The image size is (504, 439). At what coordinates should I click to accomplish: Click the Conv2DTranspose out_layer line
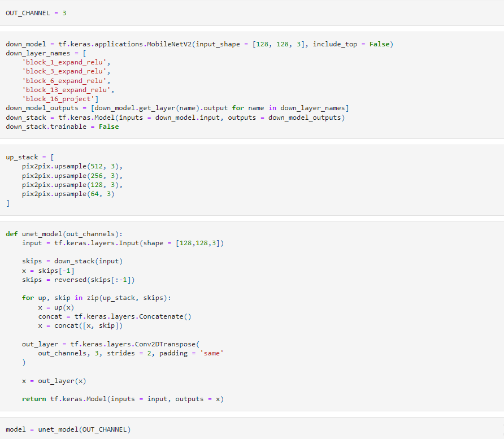pos(111,344)
